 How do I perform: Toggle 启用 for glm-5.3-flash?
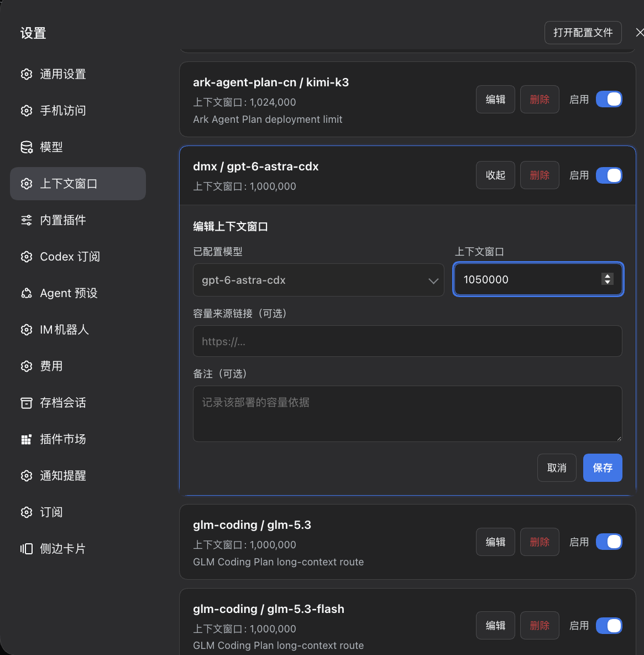pyautogui.click(x=609, y=626)
